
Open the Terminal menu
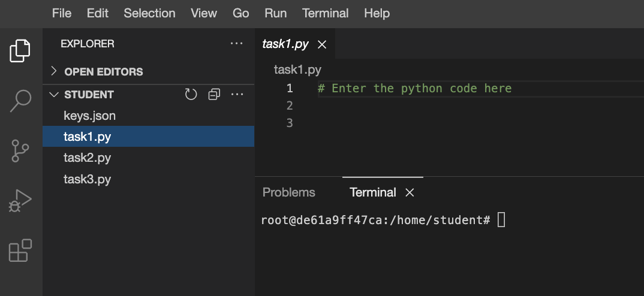coord(325,14)
